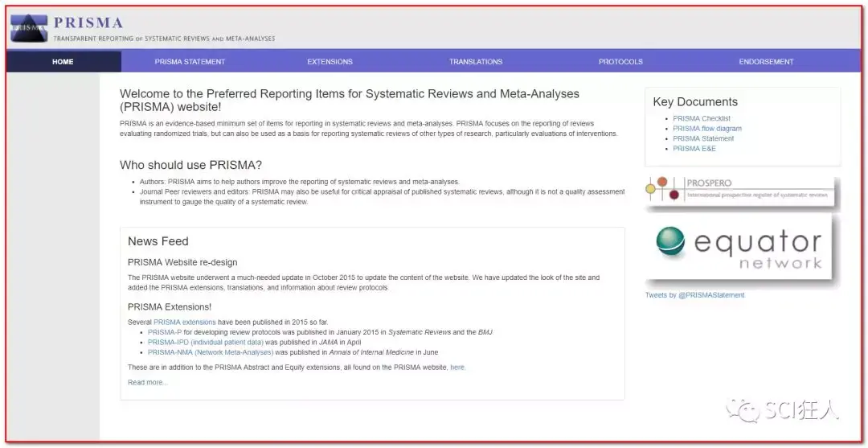Screen dimensions: 868x448
Task: Follow the PRISMA extensions link
Action: 184,322
